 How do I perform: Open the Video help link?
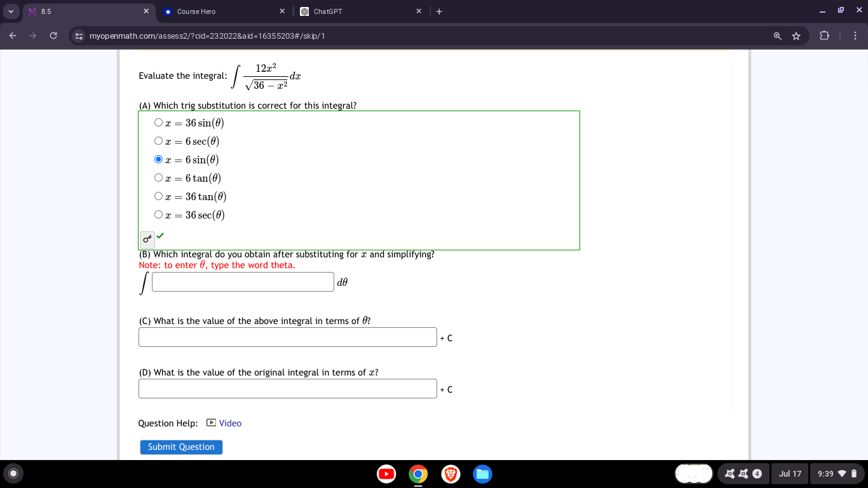point(229,423)
